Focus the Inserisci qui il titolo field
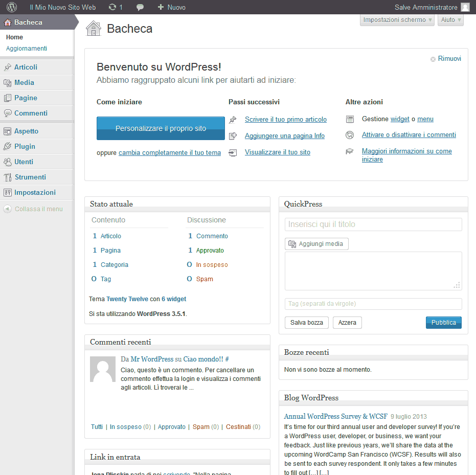Screen dimensions: 476x475 373,224
